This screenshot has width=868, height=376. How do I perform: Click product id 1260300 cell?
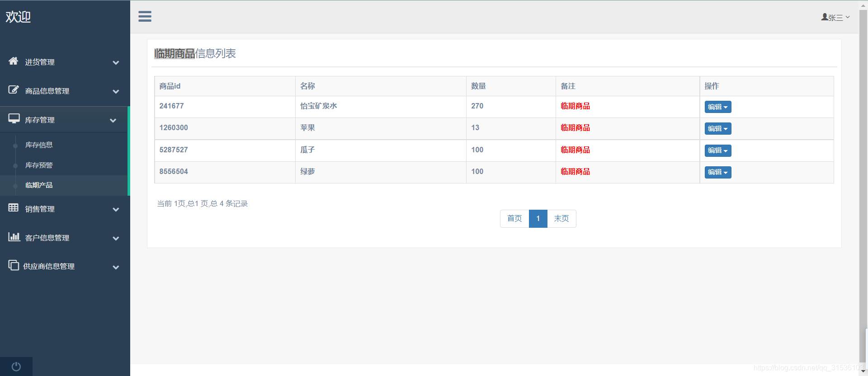pyautogui.click(x=225, y=128)
